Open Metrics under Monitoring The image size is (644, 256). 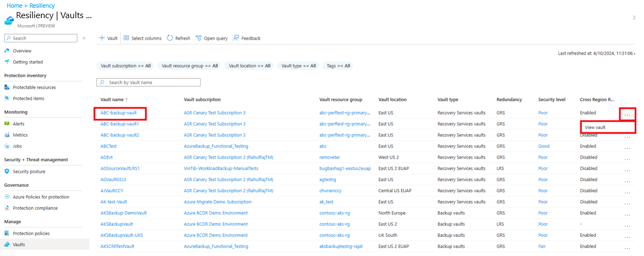click(x=20, y=134)
